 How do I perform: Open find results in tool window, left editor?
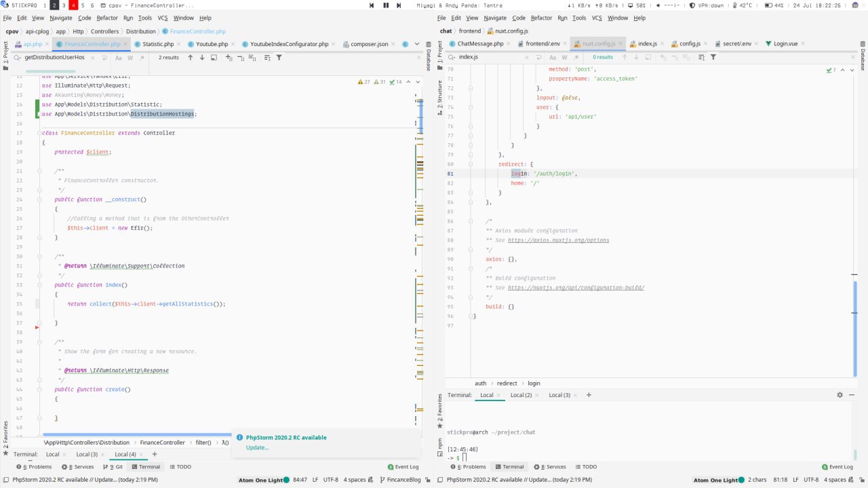(214, 57)
